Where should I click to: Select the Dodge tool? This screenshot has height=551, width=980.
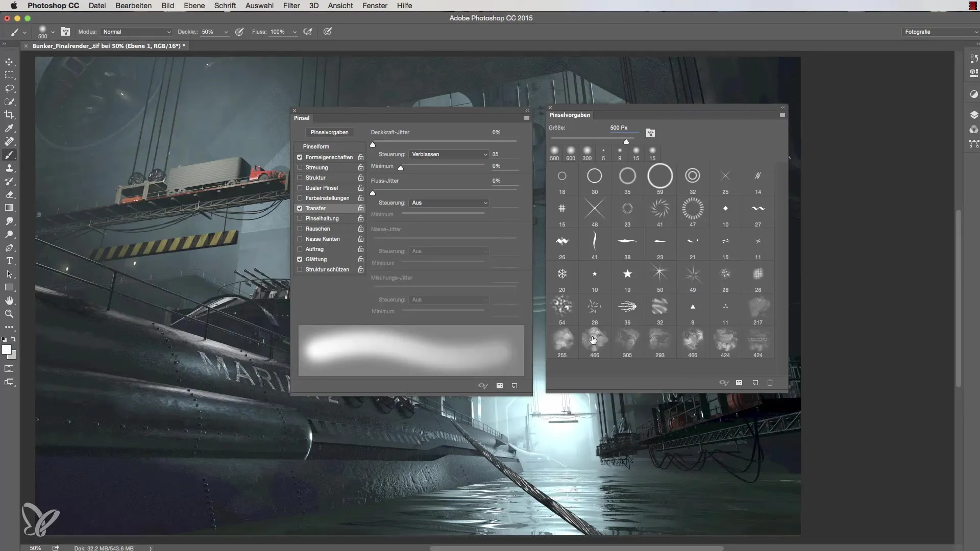(9, 234)
